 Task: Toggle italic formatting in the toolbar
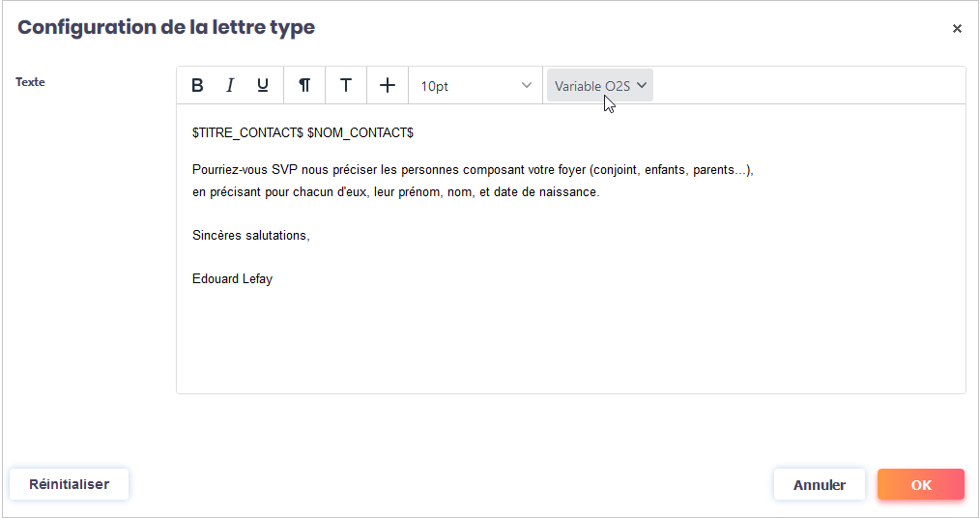tap(230, 85)
